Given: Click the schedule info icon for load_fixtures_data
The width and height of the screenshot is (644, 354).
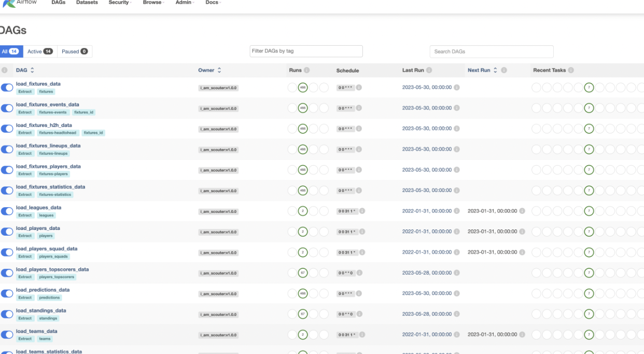Looking at the screenshot, I should [359, 88].
